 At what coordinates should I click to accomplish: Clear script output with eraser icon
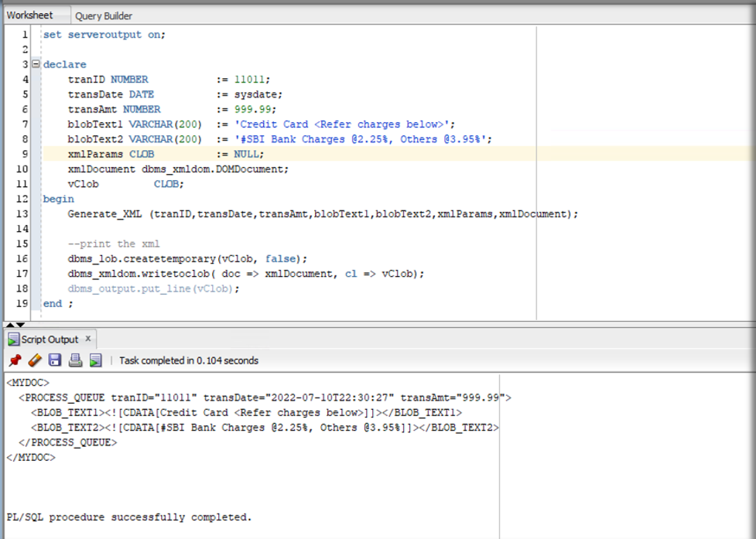pyautogui.click(x=35, y=360)
